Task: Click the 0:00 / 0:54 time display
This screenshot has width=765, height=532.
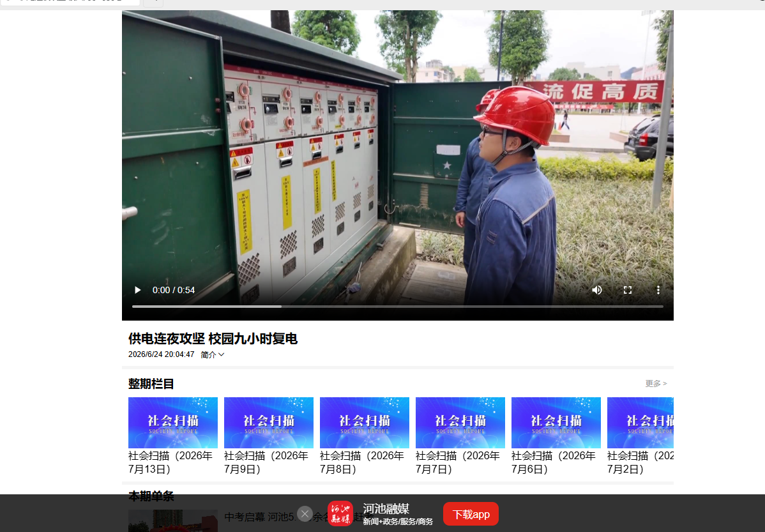Action: click(173, 290)
